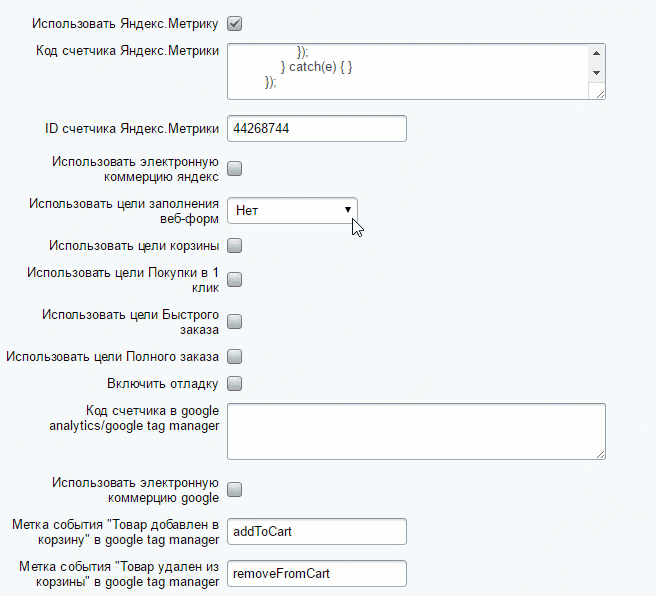The height and width of the screenshot is (596, 656).
Task: Enable Использовать цели Быстрого заказа checkbox
Action: (235, 322)
